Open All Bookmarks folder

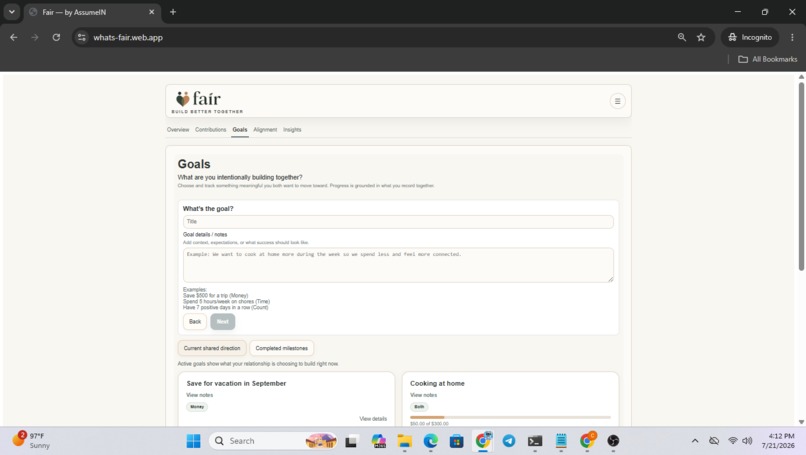click(767, 59)
